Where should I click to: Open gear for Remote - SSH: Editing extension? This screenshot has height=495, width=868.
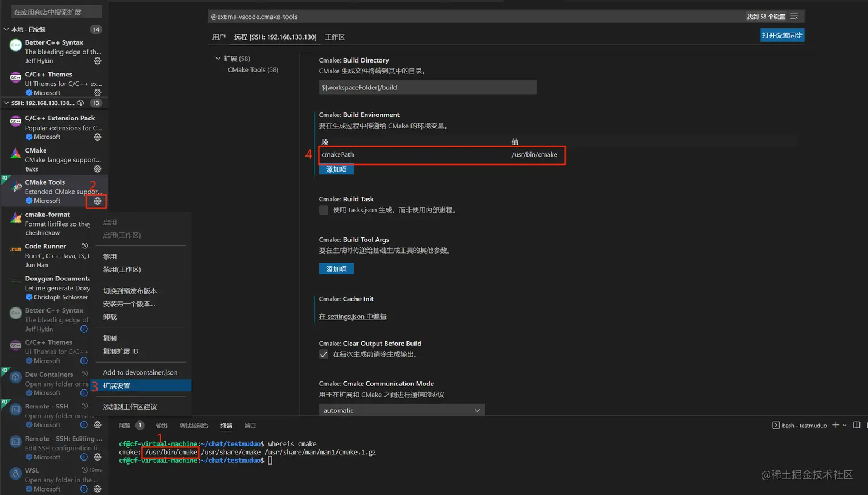[98, 457]
